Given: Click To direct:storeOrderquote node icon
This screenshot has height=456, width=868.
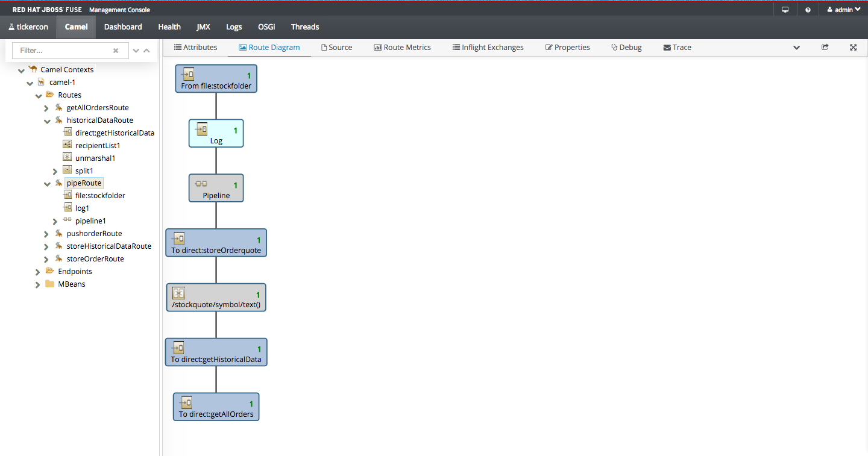Looking at the screenshot, I should pos(178,239).
